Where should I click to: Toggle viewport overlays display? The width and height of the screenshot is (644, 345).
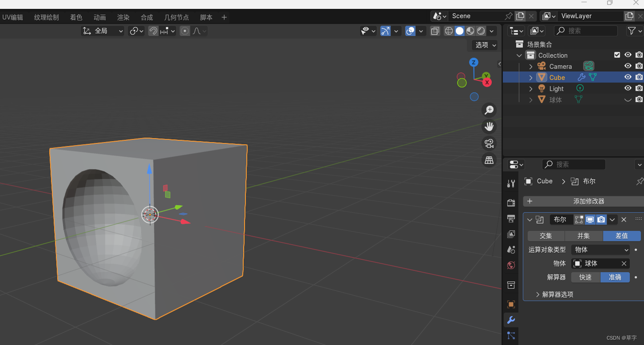pos(411,31)
